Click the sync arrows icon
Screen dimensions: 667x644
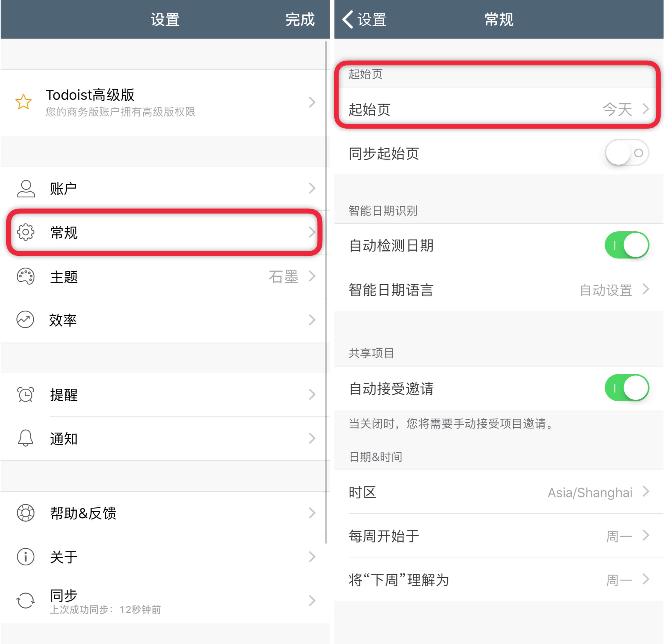26,600
